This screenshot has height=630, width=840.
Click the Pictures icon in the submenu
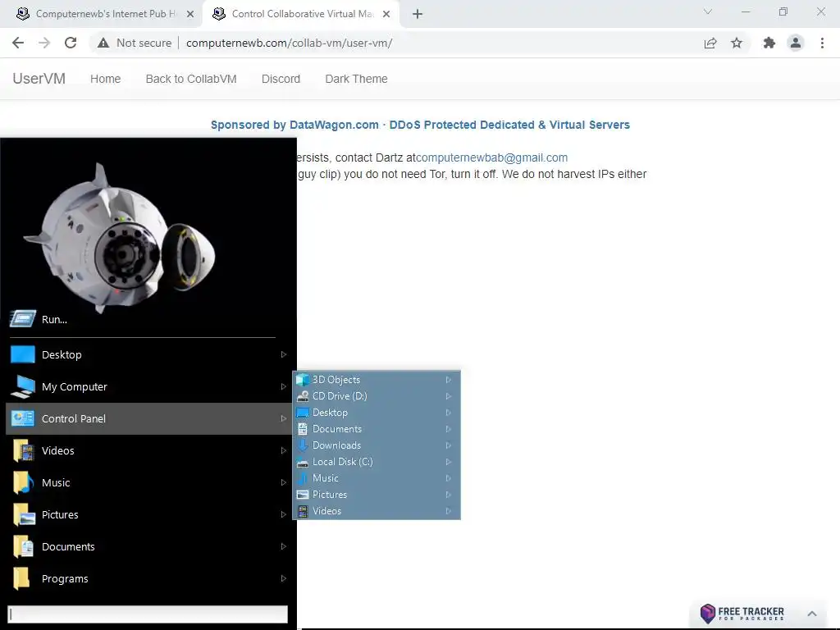303,495
